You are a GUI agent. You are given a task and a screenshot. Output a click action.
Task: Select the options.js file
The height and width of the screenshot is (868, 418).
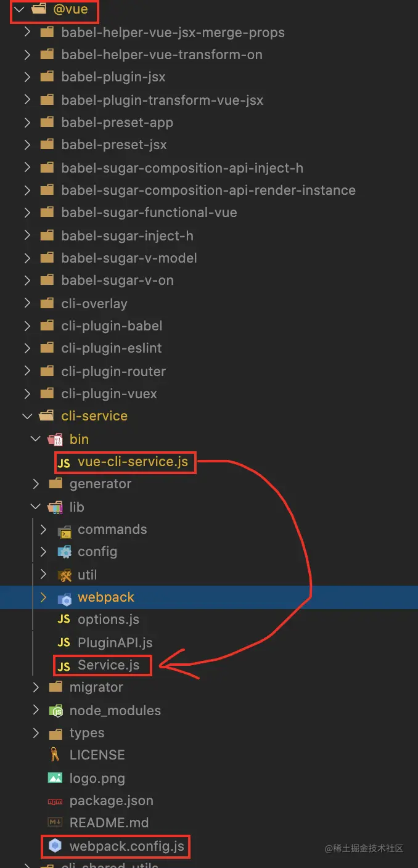click(108, 620)
